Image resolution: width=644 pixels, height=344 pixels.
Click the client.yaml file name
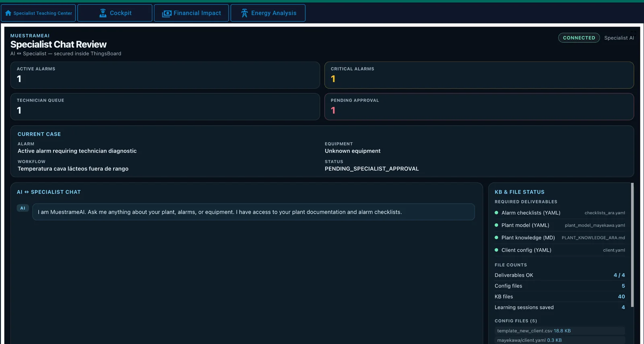614,250
